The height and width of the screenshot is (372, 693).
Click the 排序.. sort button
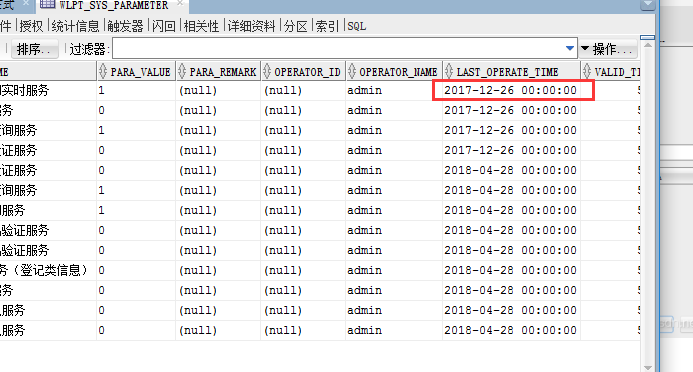point(34,49)
